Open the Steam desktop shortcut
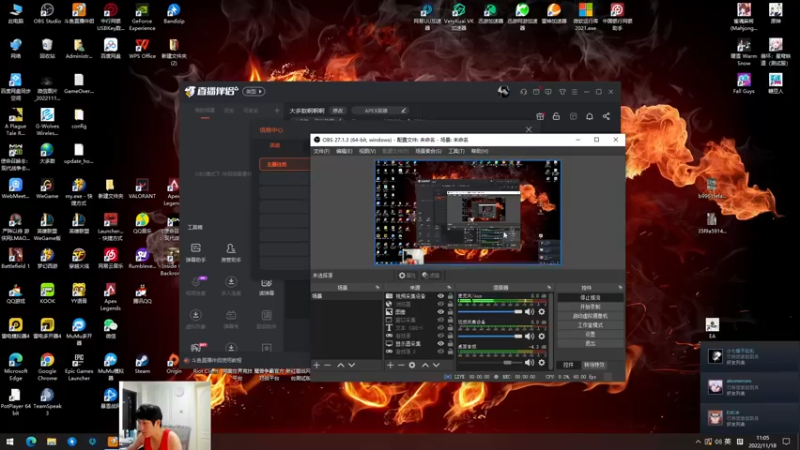This screenshot has height=450, width=800. pos(142,362)
